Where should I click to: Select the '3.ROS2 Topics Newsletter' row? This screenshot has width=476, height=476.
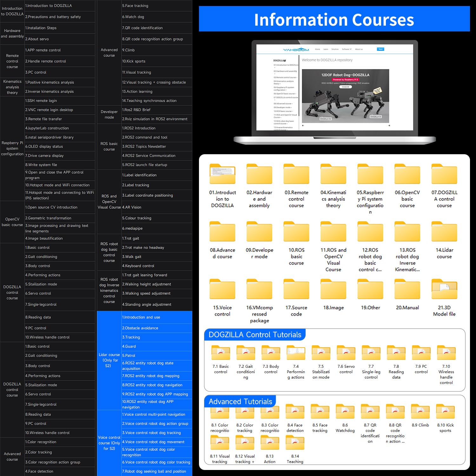(x=157, y=147)
